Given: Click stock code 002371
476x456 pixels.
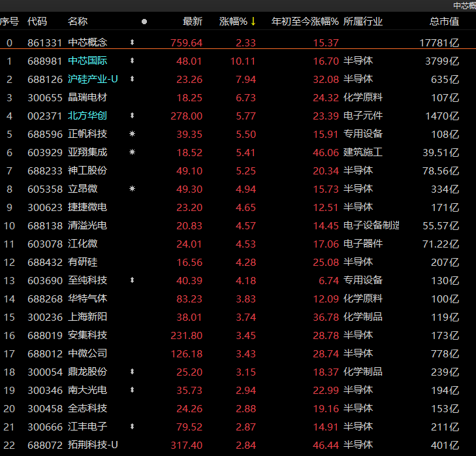Looking at the screenshot, I should 44,116.
